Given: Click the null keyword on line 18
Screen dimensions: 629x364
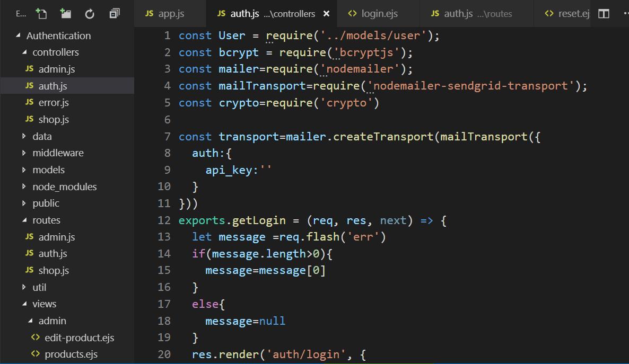Looking at the screenshot, I should click(272, 321).
